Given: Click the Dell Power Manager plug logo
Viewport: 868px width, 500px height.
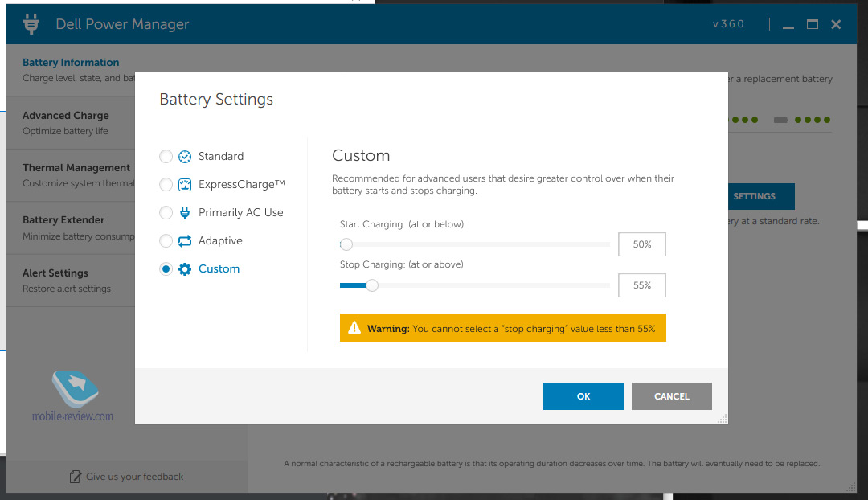Looking at the screenshot, I should (31, 24).
